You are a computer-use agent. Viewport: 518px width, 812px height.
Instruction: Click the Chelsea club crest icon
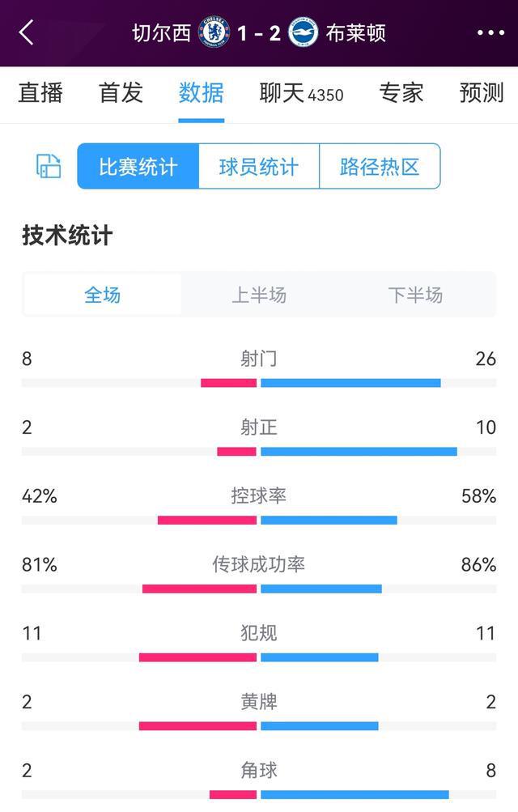tap(213, 32)
